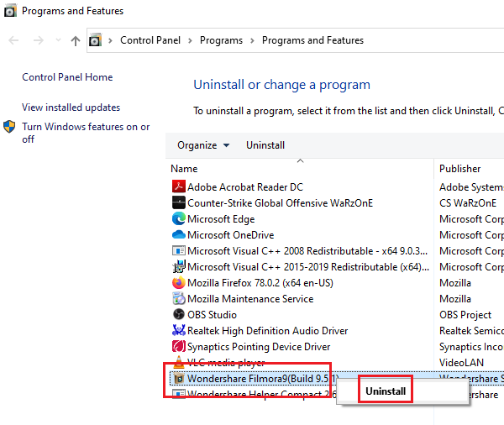
Task: Click the Name column header
Action: (x=184, y=169)
